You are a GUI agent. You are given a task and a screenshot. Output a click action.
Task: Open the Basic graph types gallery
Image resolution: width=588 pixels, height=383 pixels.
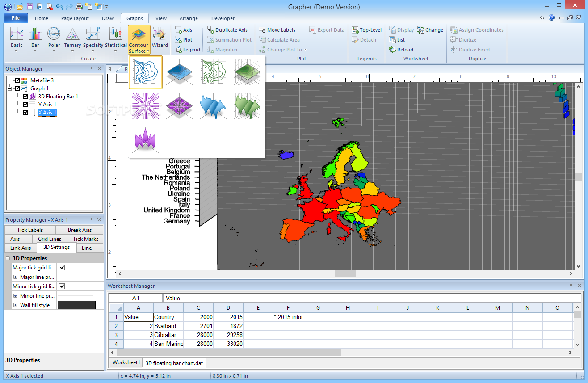17,39
